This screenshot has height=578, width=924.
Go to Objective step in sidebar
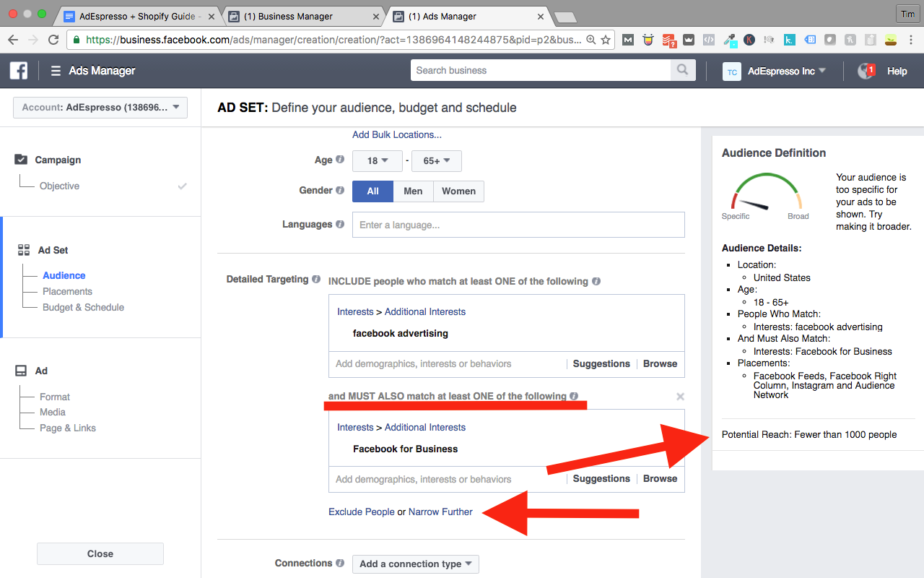(x=59, y=186)
